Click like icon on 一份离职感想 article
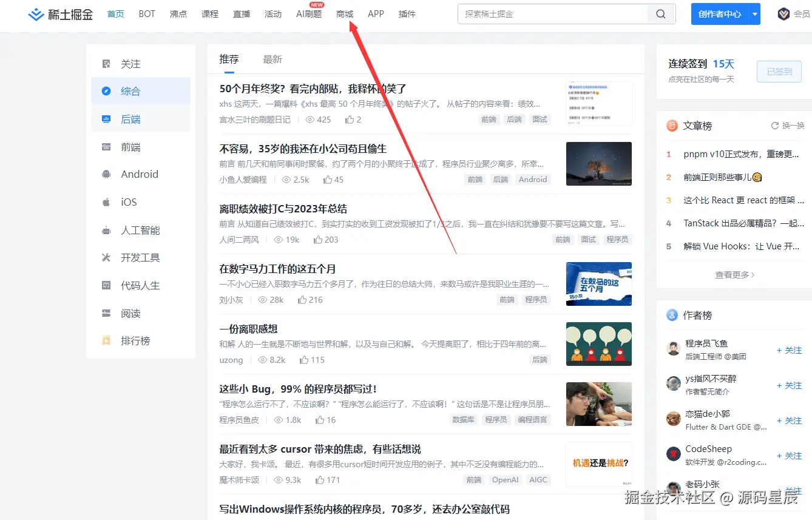This screenshot has height=520, width=812. pos(304,360)
